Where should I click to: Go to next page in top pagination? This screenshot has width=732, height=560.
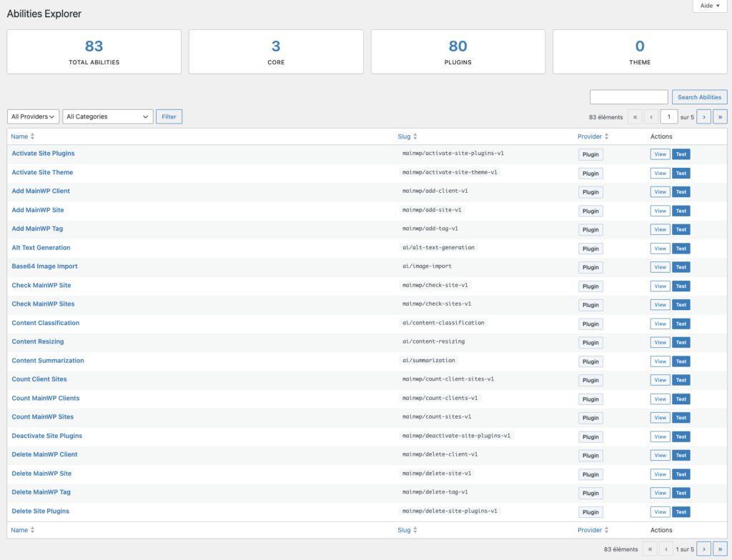pos(703,116)
